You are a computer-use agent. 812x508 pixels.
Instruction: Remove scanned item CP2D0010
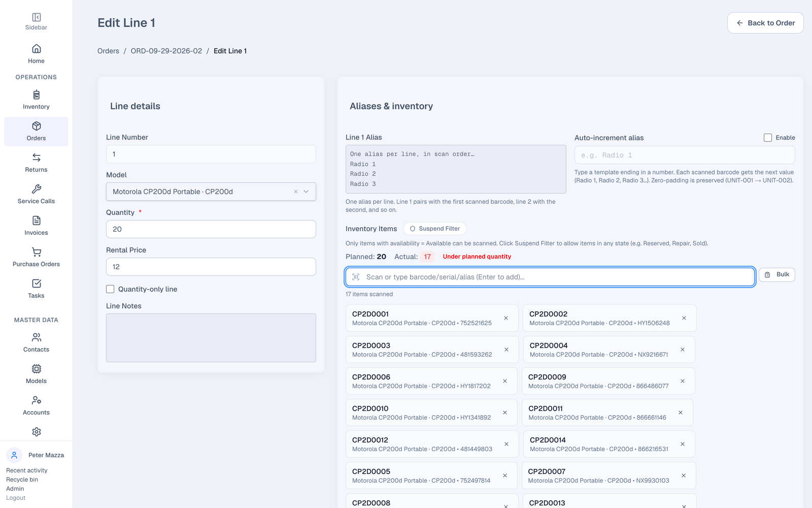(x=505, y=412)
